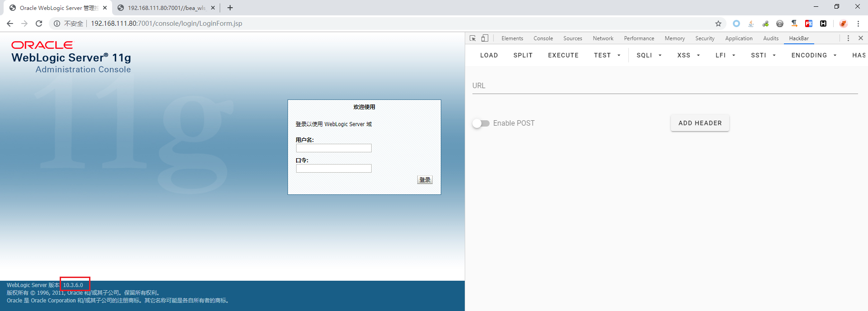The image size is (868, 311).
Task: Reload the WebLogic login page
Action: (39, 24)
